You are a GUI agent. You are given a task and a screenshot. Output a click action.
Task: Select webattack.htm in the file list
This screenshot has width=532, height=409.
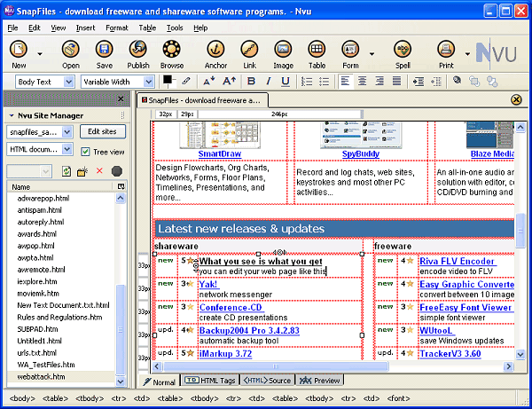point(41,376)
